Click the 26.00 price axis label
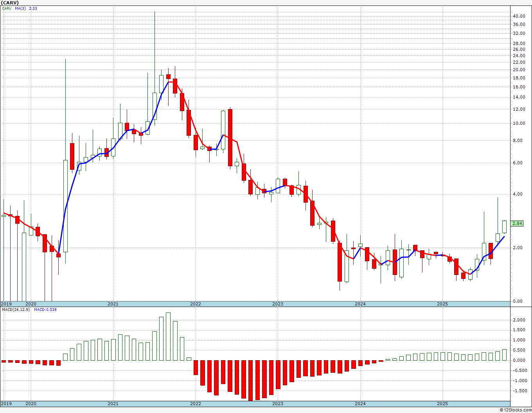 point(519,49)
